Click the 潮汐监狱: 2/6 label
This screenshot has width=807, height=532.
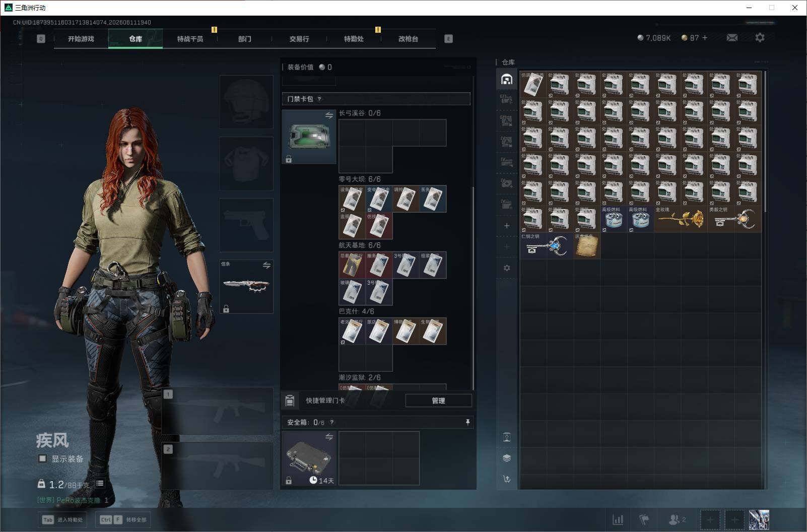click(360, 377)
